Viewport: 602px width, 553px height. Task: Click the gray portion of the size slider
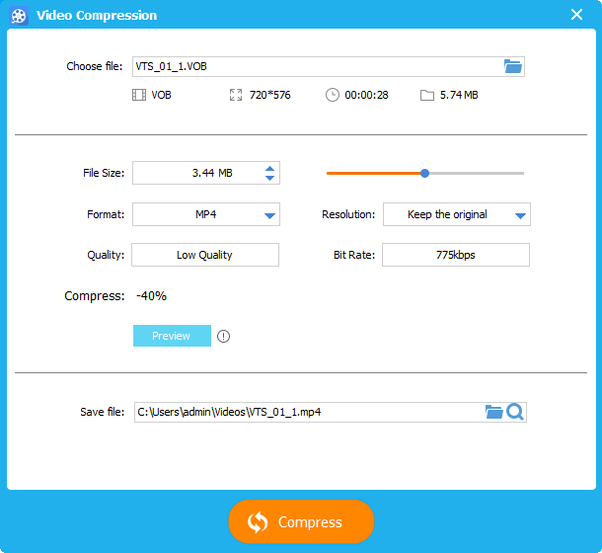coord(476,174)
